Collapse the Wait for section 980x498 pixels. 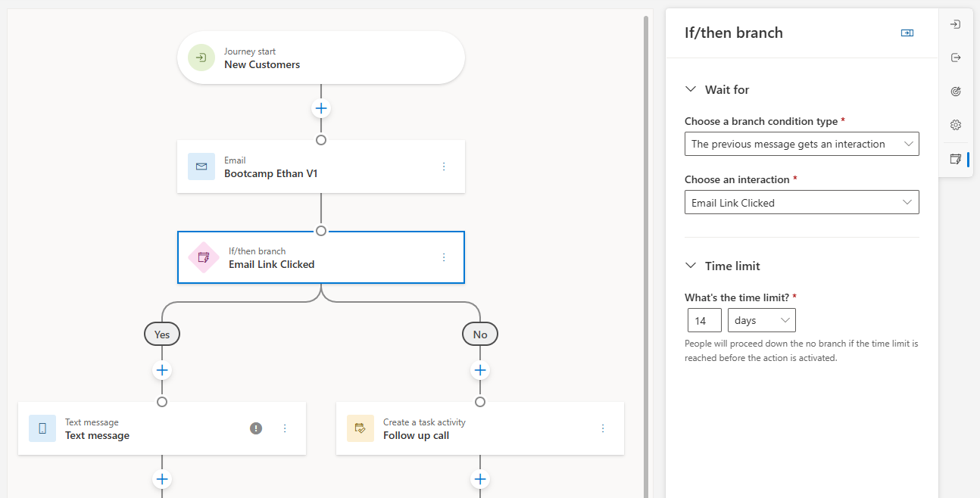pyautogui.click(x=690, y=89)
